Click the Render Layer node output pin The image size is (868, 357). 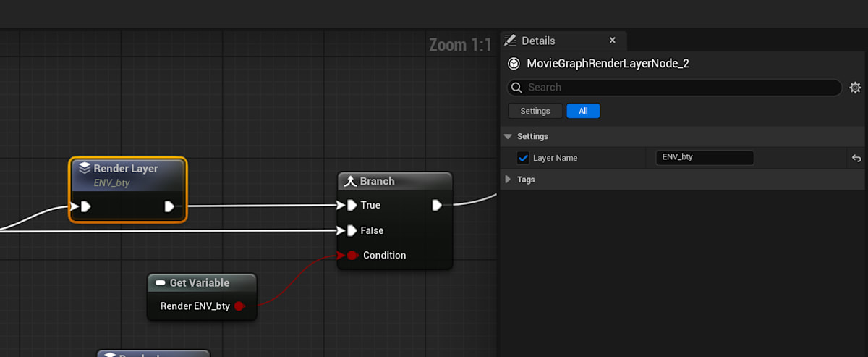click(x=170, y=206)
